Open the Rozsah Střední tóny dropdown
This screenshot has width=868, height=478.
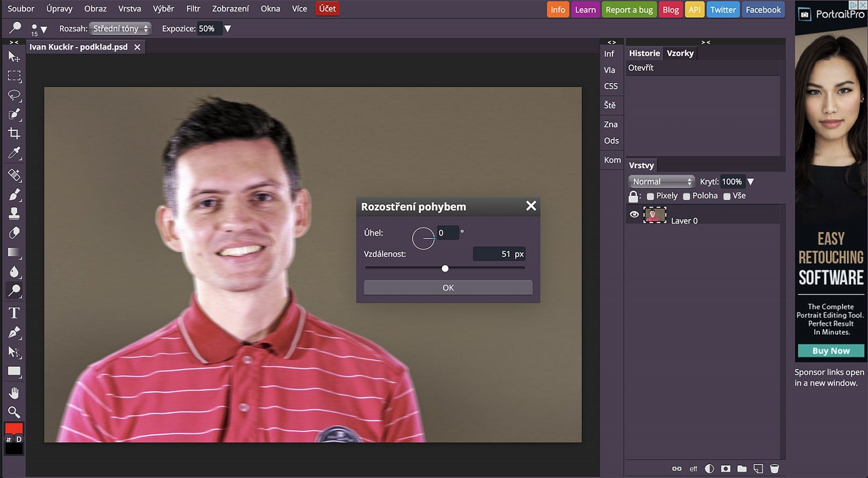pyautogui.click(x=120, y=29)
